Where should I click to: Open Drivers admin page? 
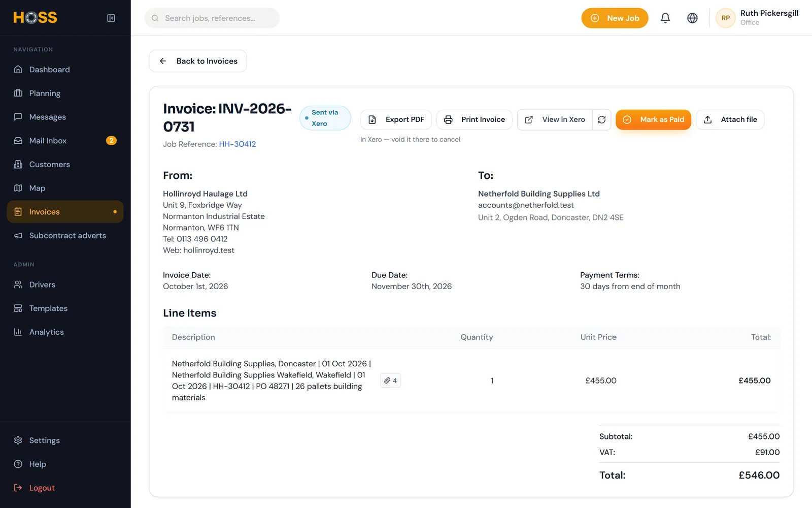click(x=65, y=284)
